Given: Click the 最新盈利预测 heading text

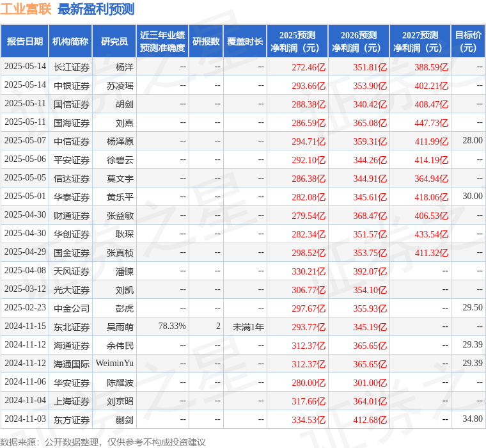Looking at the screenshot, I should pyautogui.click(x=96, y=10).
